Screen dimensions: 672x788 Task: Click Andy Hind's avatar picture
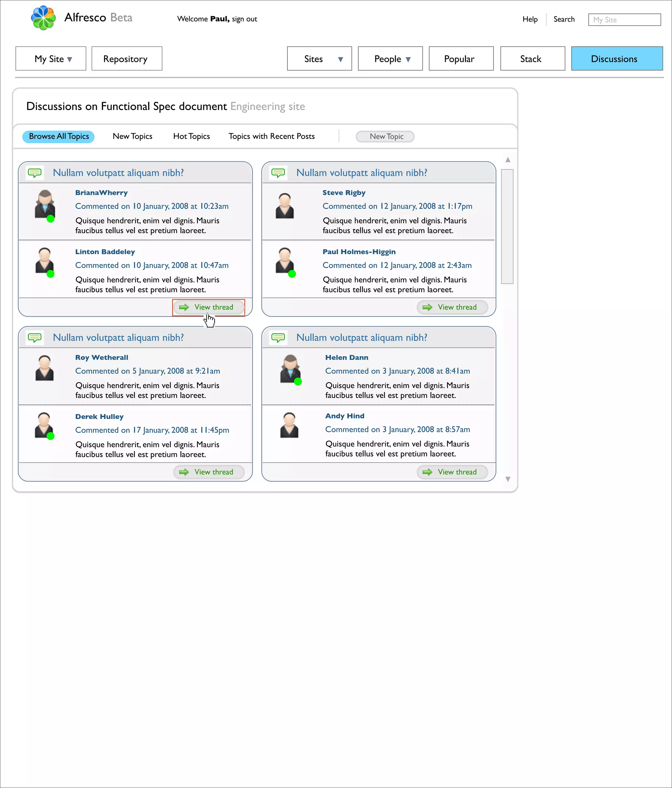(289, 425)
